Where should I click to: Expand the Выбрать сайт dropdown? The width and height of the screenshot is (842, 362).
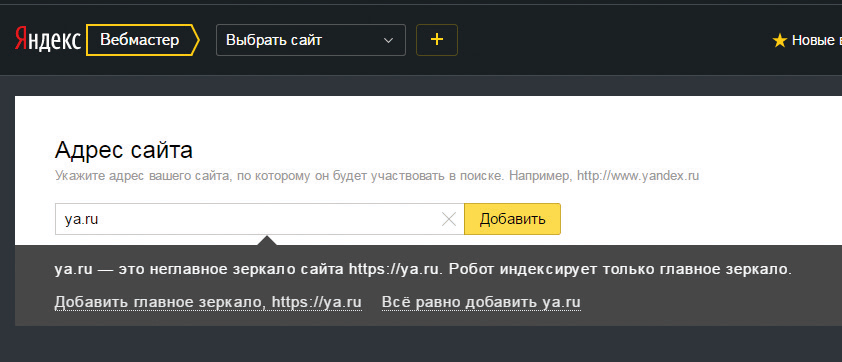pos(310,40)
